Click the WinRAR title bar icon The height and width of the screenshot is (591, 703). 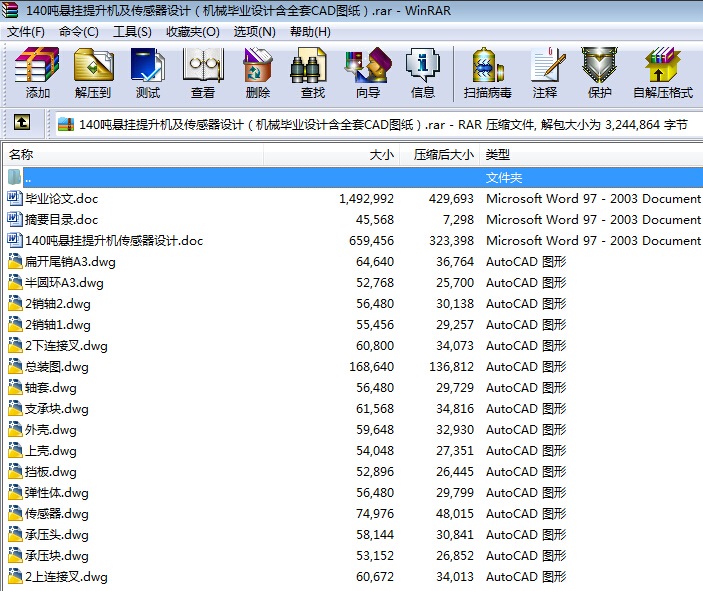pos(9,10)
